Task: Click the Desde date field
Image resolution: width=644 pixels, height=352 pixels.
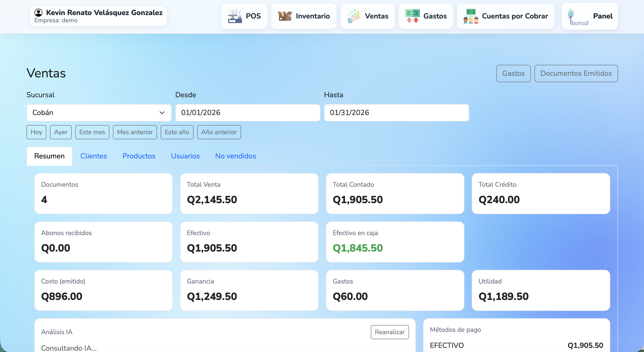Action: pos(248,113)
